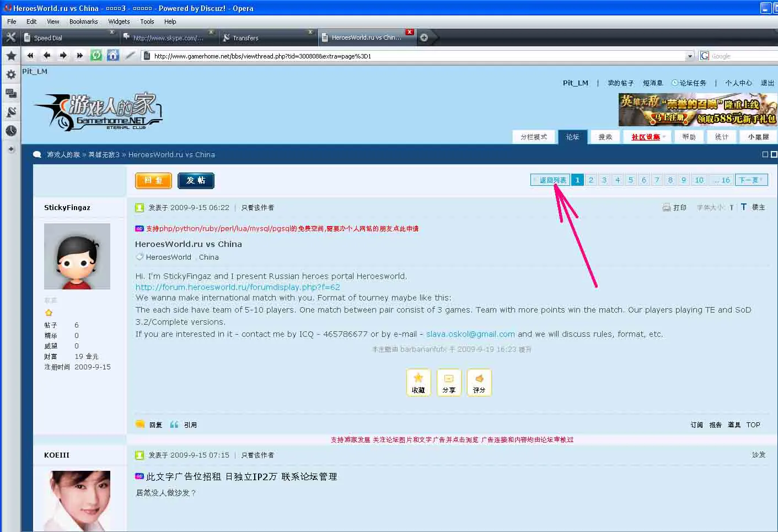Click the New Tab plus button
This screenshot has height=532, width=778.
424,37
